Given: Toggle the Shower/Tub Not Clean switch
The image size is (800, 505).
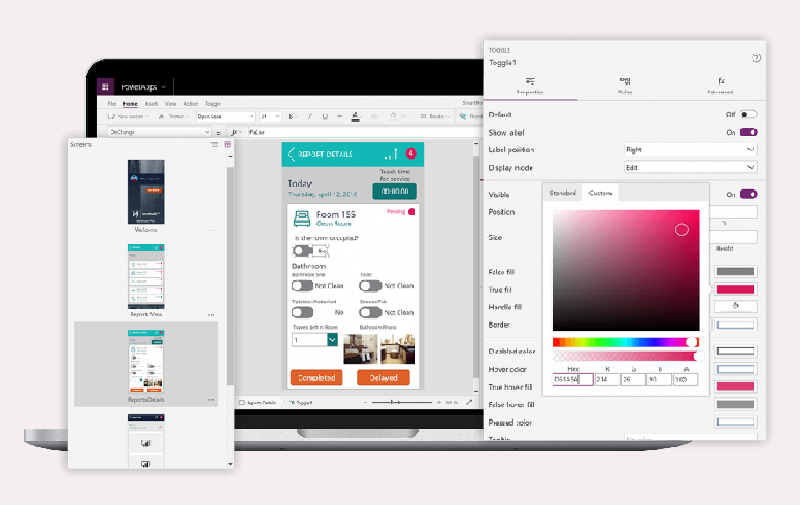Looking at the screenshot, I should point(371,312).
